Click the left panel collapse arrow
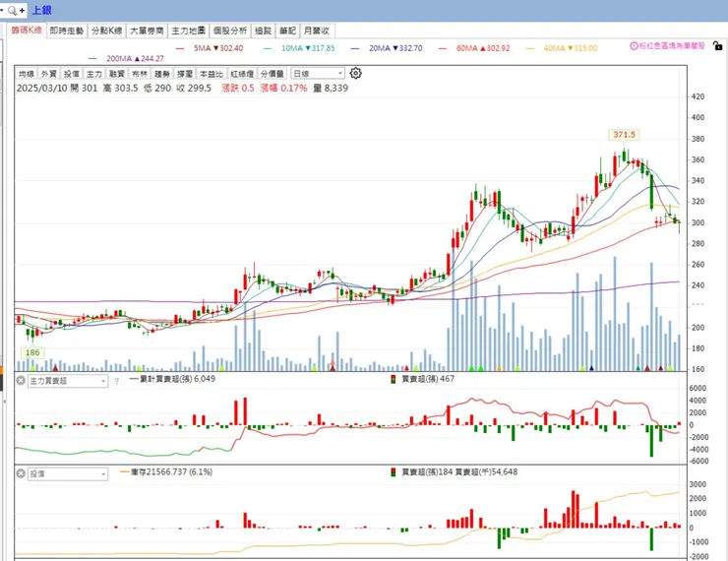Screen dimensions: 728x561 (x=5, y=401)
